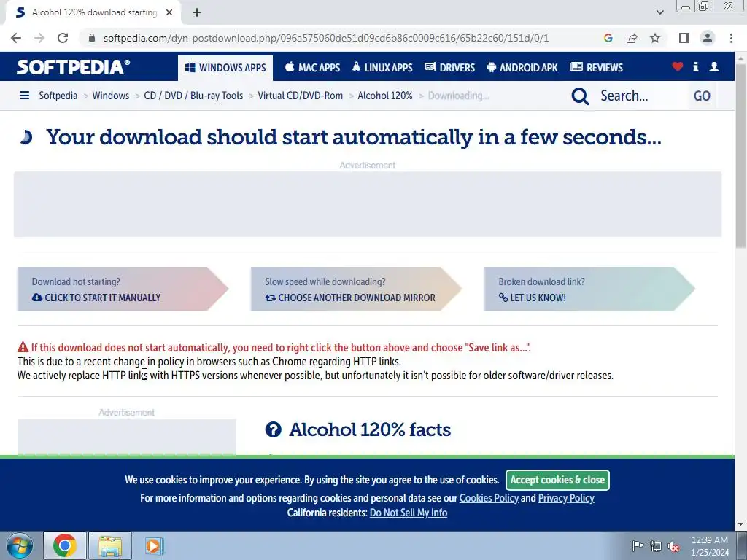Open Windows Media Player from the taskbar
Image resolution: width=747 pixels, height=560 pixels.
point(154,545)
